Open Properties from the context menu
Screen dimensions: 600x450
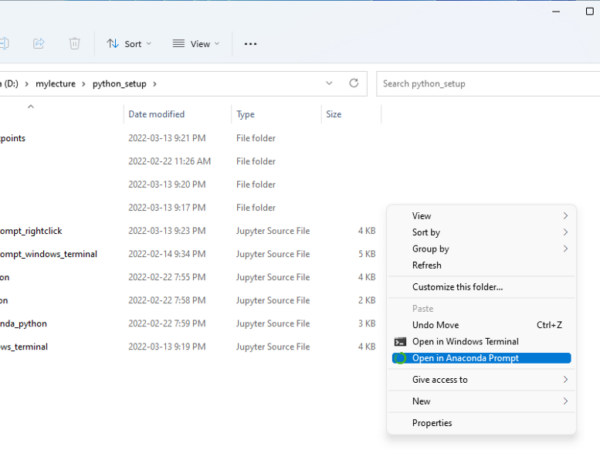(x=432, y=423)
